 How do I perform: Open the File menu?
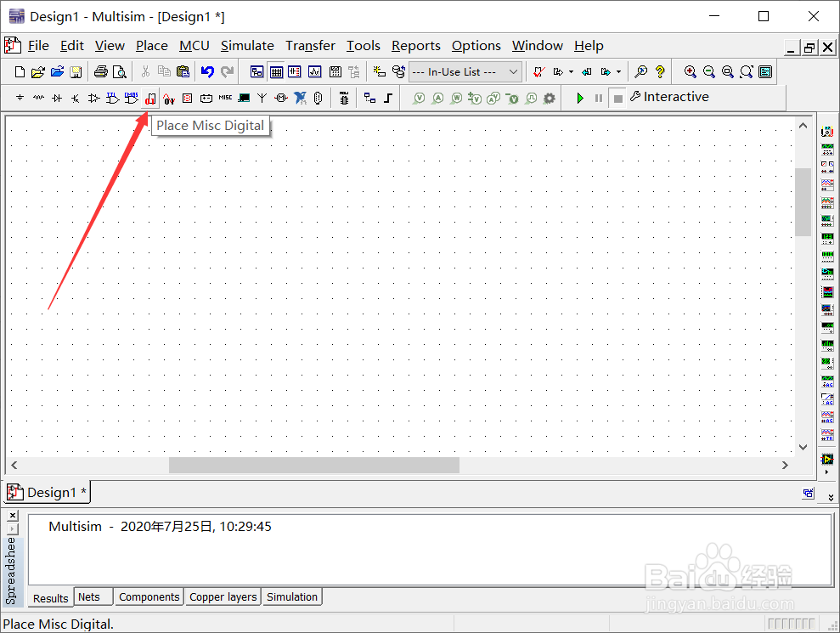38,46
